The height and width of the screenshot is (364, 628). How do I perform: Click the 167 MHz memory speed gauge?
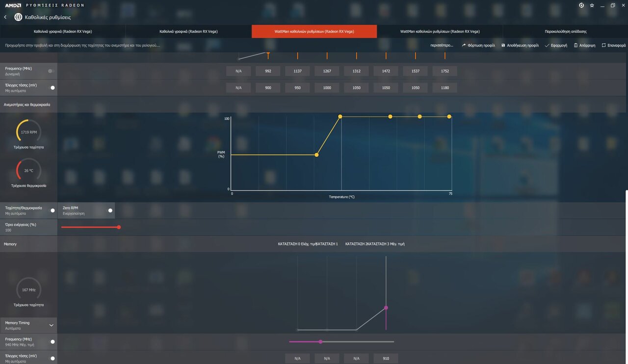(x=28, y=289)
